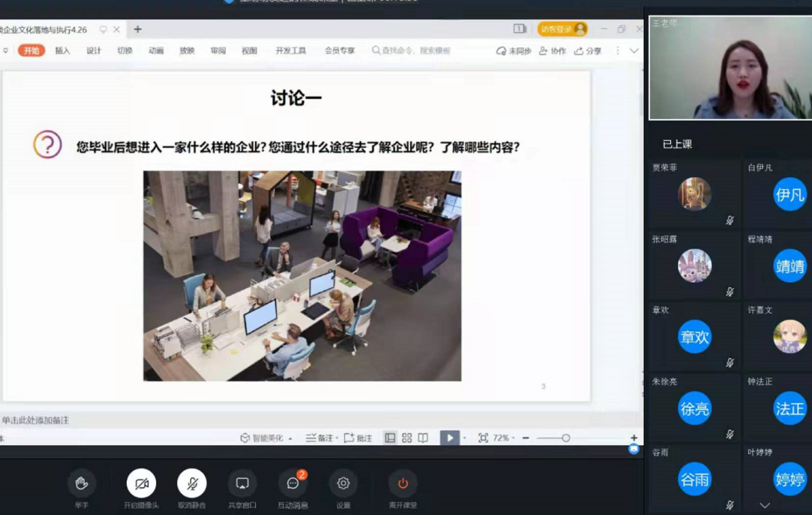Switch to reading view book icon
Image resolution: width=812 pixels, height=515 pixels.
(x=423, y=438)
